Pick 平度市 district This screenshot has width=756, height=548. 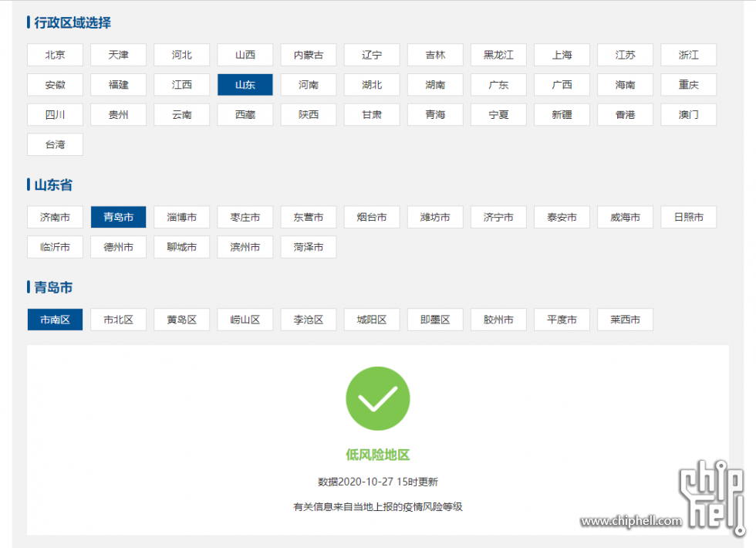coord(562,320)
